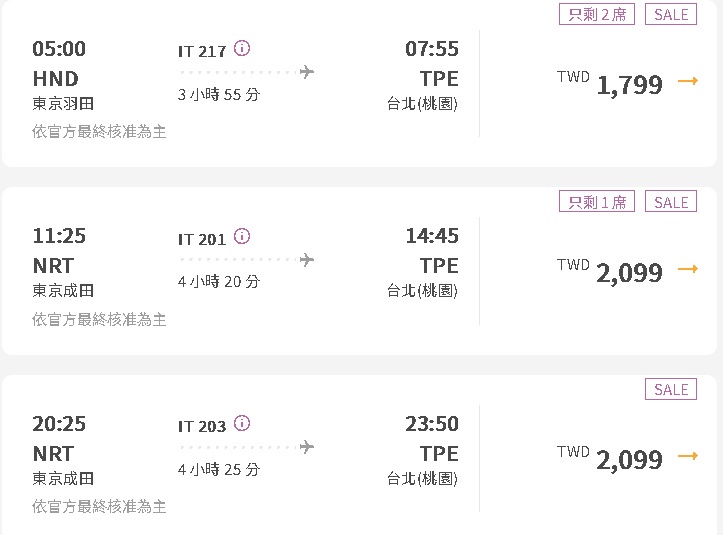Click the '只剩 2 席' seats-left badge

[597, 14]
